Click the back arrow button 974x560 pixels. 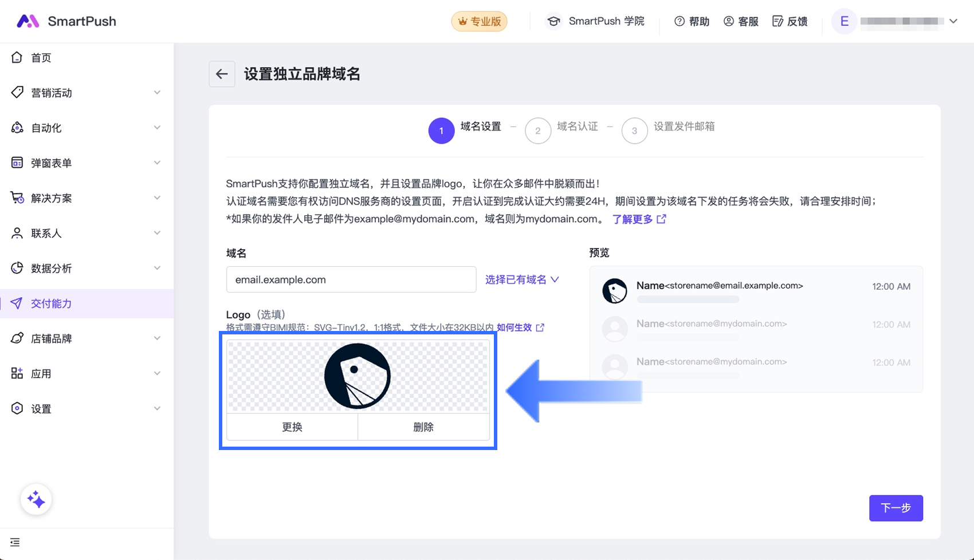click(x=222, y=74)
